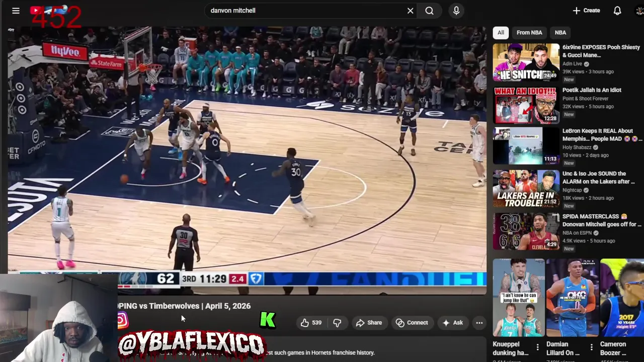Clear the search box text
The image size is (644, 362).
[411, 11]
